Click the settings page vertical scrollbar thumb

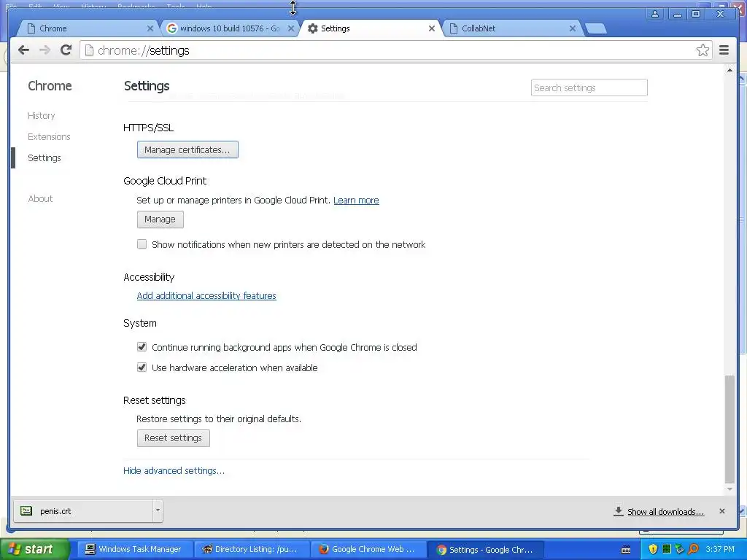click(729, 429)
